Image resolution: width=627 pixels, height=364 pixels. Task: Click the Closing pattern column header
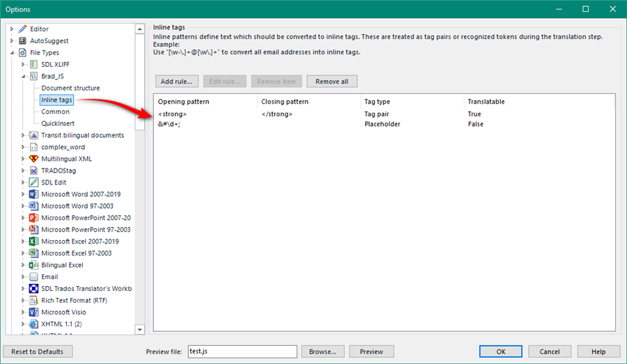[x=309, y=102]
